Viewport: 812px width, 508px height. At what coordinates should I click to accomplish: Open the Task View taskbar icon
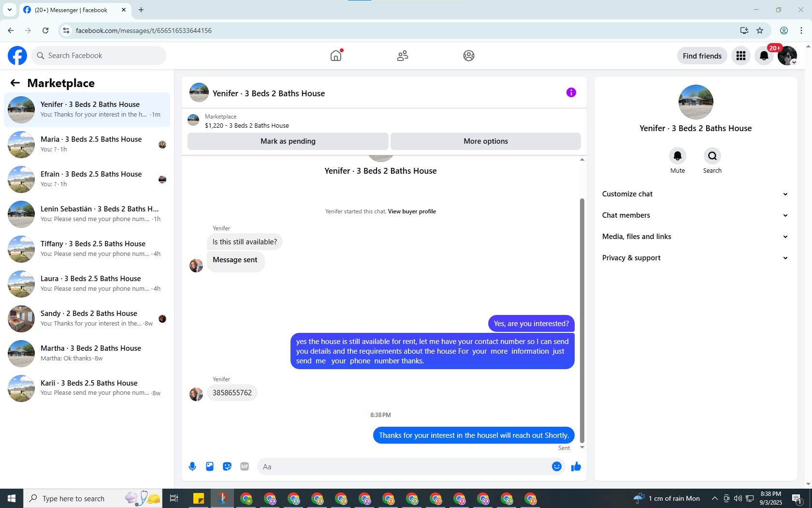pyautogui.click(x=174, y=498)
